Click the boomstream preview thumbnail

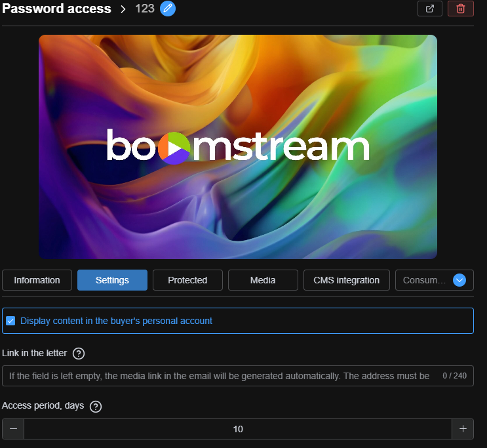pos(238,147)
